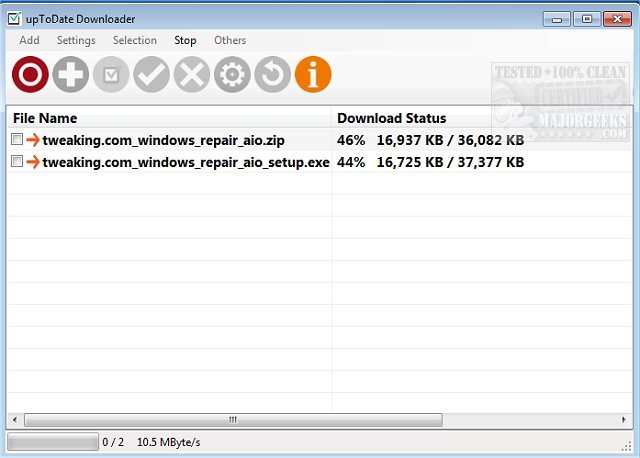The image size is (640, 458).
Task: Click the grey checkmark toolbar icon
Action: tap(151, 74)
